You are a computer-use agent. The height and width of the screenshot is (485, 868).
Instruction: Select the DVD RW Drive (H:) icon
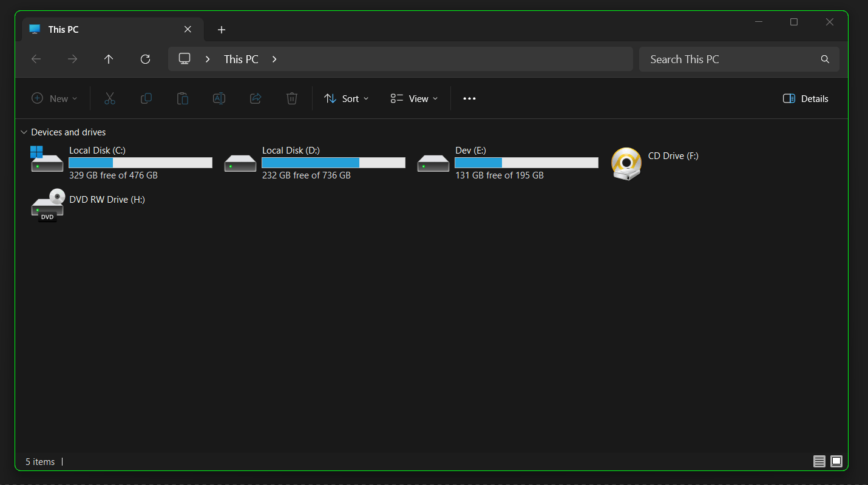[x=48, y=205]
